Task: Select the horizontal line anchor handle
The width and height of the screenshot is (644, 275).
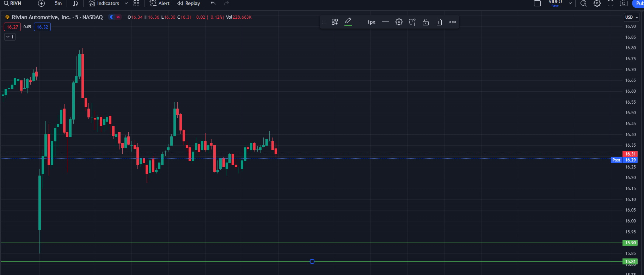Action: point(312,261)
